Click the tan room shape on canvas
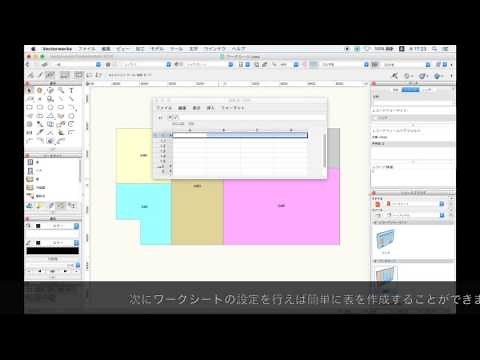This screenshot has width=480, height=360. coord(197,213)
